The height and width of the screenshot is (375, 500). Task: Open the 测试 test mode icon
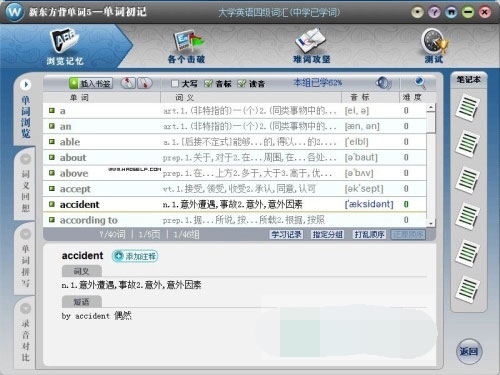click(x=434, y=46)
